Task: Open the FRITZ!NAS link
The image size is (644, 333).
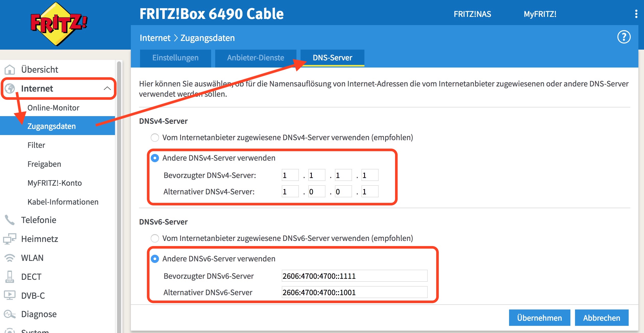Action: (472, 14)
